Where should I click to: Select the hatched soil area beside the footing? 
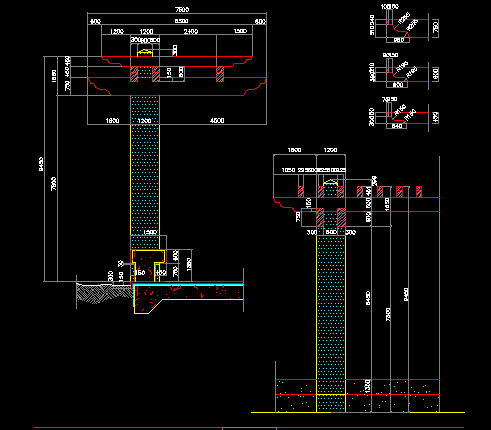(x=104, y=293)
